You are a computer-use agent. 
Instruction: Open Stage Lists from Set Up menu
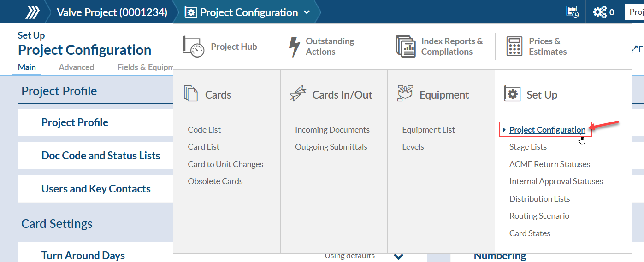coord(528,147)
